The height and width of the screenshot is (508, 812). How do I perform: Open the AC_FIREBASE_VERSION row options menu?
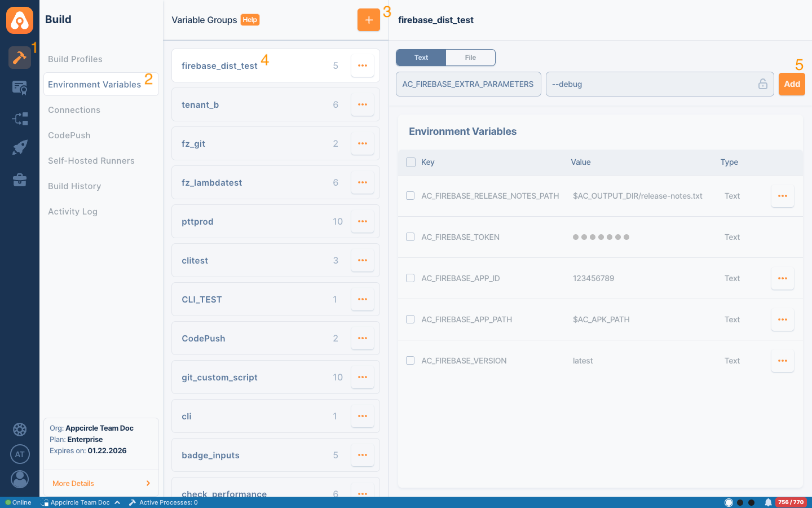pyautogui.click(x=782, y=361)
